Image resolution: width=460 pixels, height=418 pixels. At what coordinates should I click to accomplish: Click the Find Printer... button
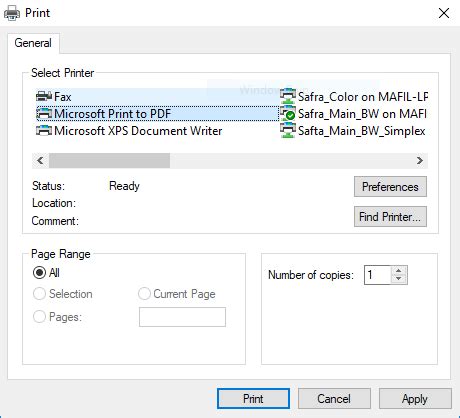[x=390, y=217]
